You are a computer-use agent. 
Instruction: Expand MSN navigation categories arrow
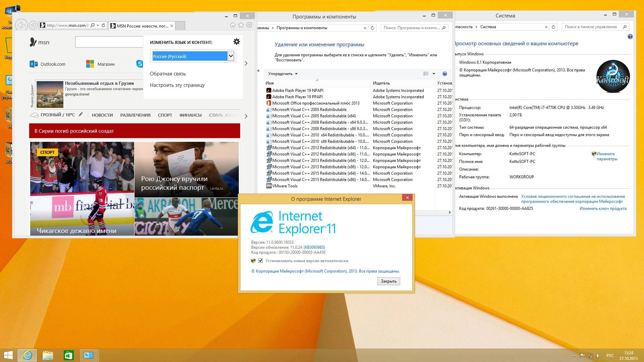point(246,116)
